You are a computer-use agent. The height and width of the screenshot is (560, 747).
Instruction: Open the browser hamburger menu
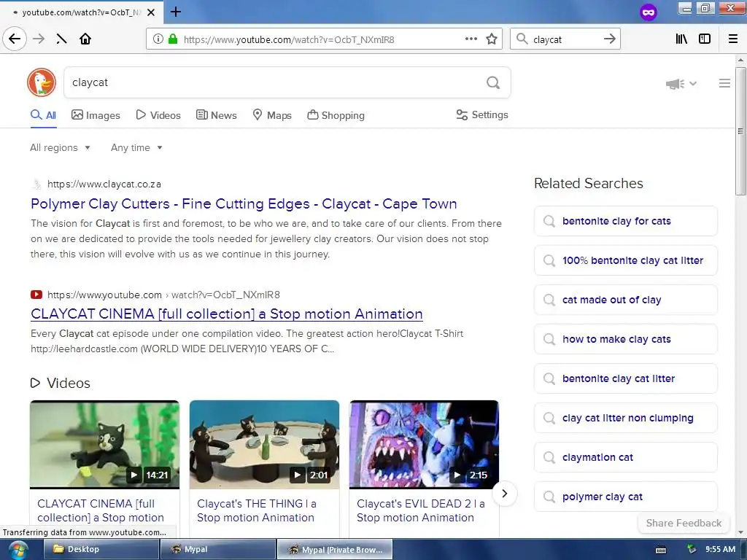pos(733,39)
